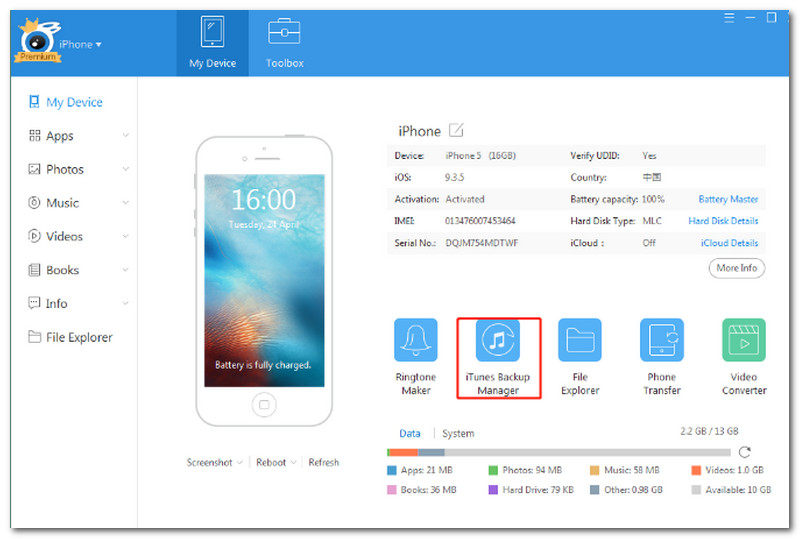Click the Photos icon in sidebar
The width and height of the screenshot is (800, 539).
(34, 169)
